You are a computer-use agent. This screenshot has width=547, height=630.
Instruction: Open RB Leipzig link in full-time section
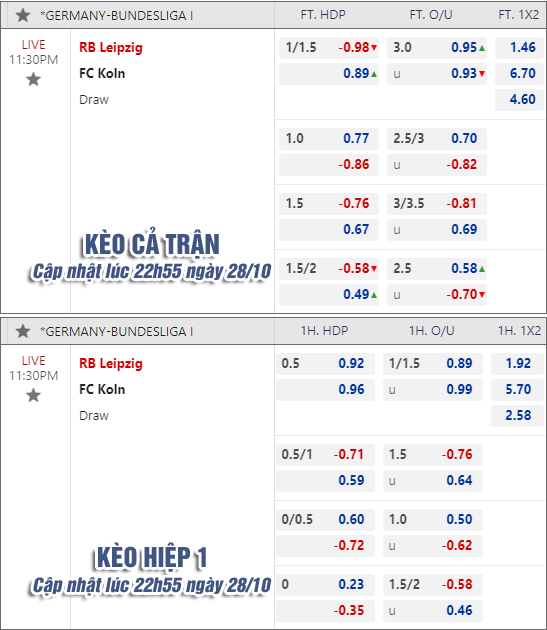[x=111, y=48]
